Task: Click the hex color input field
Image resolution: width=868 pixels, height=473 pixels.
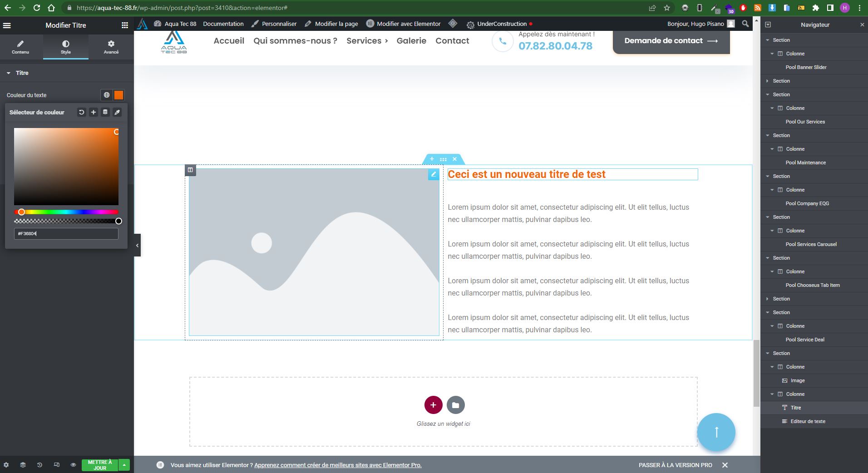Action: [66, 234]
